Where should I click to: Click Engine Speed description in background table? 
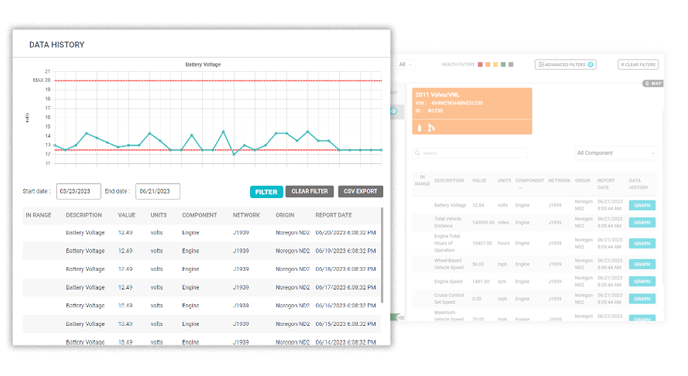[448, 282]
